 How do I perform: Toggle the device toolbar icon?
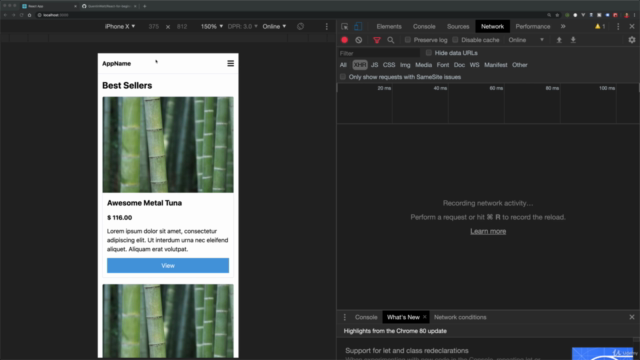tap(358, 27)
